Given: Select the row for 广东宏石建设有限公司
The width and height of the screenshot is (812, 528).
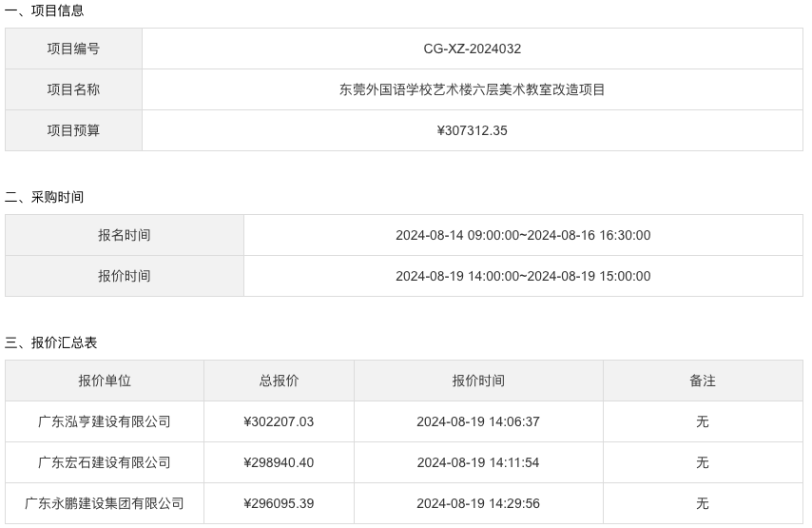Looking at the screenshot, I should pyautogui.click(x=404, y=462).
